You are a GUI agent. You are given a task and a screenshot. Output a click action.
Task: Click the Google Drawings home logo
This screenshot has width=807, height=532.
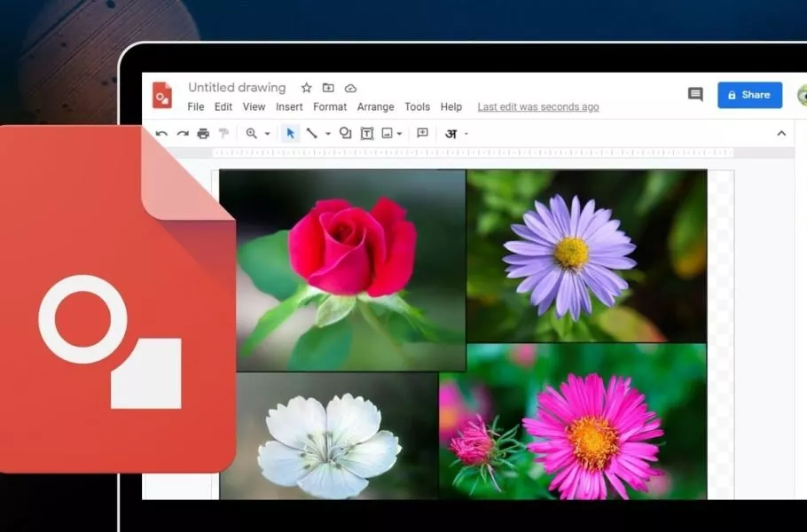pos(161,95)
